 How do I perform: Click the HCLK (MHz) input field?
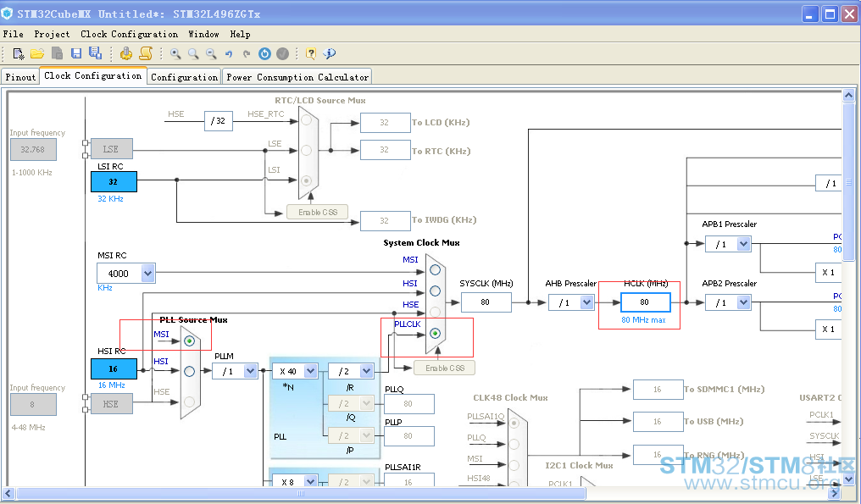coord(645,302)
